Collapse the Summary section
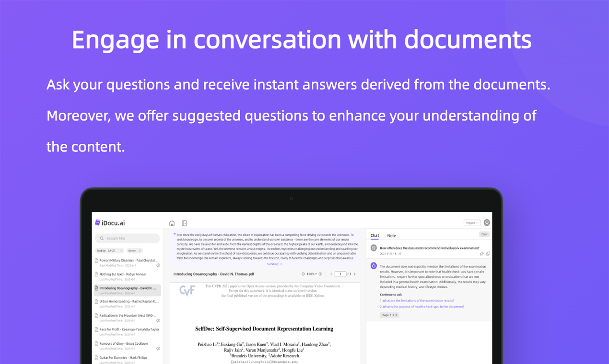 tap(275, 264)
